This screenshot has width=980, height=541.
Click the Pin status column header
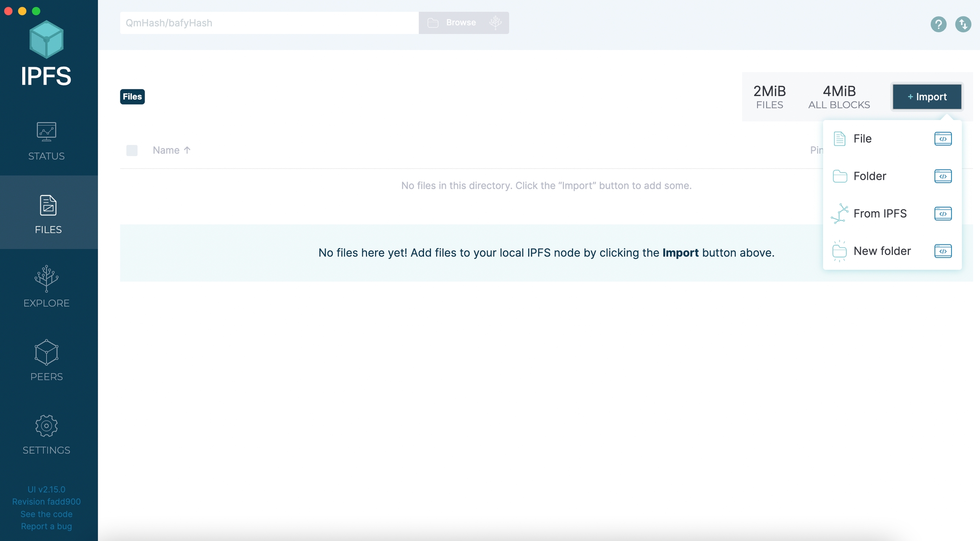(816, 150)
